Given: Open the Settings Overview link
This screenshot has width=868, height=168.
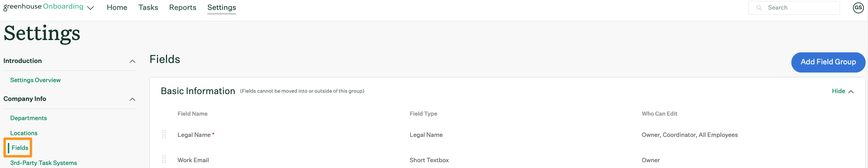Looking at the screenshot, I should [36, 80].
